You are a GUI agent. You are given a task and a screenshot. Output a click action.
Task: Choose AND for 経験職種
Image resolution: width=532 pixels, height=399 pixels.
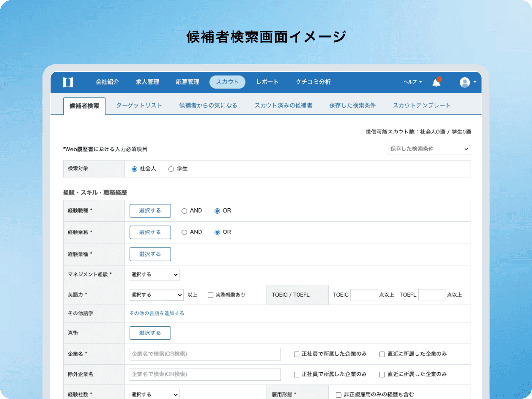pyautogui.click(x=184, y=211)
